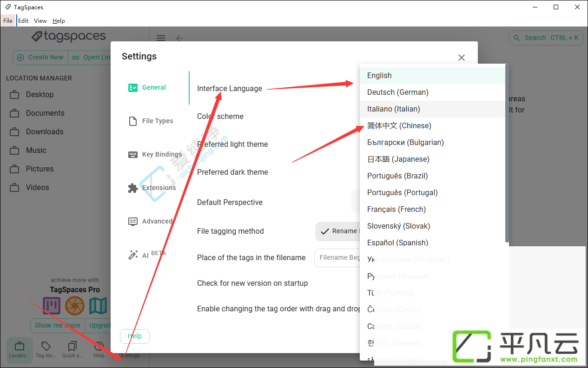Click the Search CTRL + K button
Image resolution: width=588 pixels, height=368 pixels.
[x=546, y=38]
